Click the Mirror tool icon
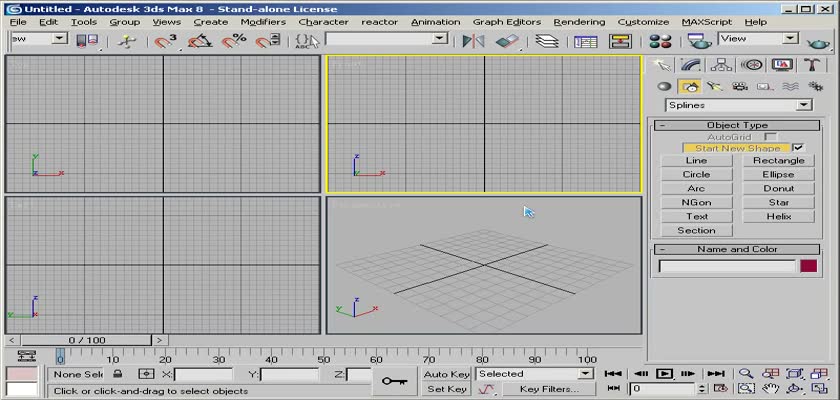Viewport: 840px width, 400px height. tap(473, 41)
